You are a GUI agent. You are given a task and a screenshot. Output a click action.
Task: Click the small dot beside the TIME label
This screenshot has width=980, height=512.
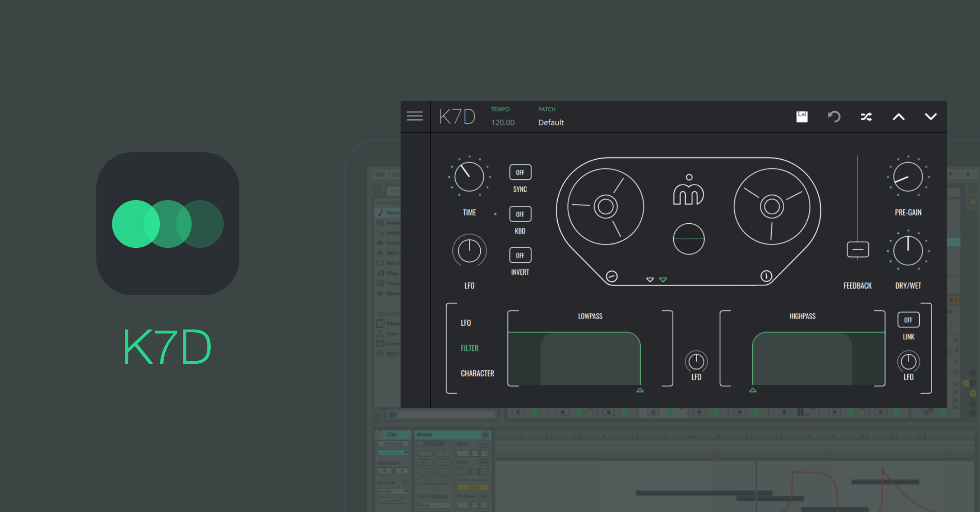point(495,214)
